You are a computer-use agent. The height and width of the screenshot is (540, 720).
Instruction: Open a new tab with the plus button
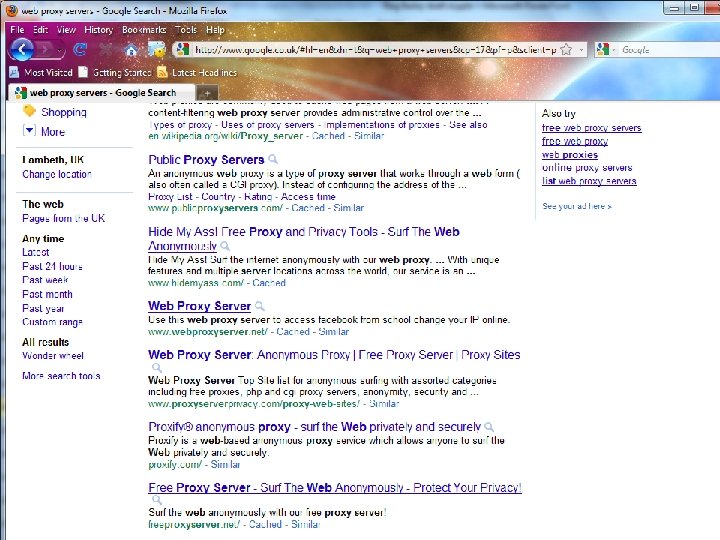click(207, 93)
